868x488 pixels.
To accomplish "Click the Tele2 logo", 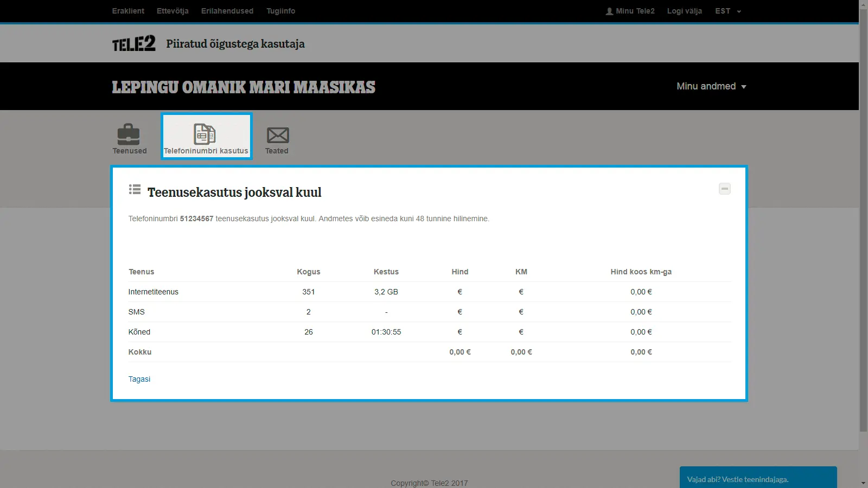I will tap(133, 43).
